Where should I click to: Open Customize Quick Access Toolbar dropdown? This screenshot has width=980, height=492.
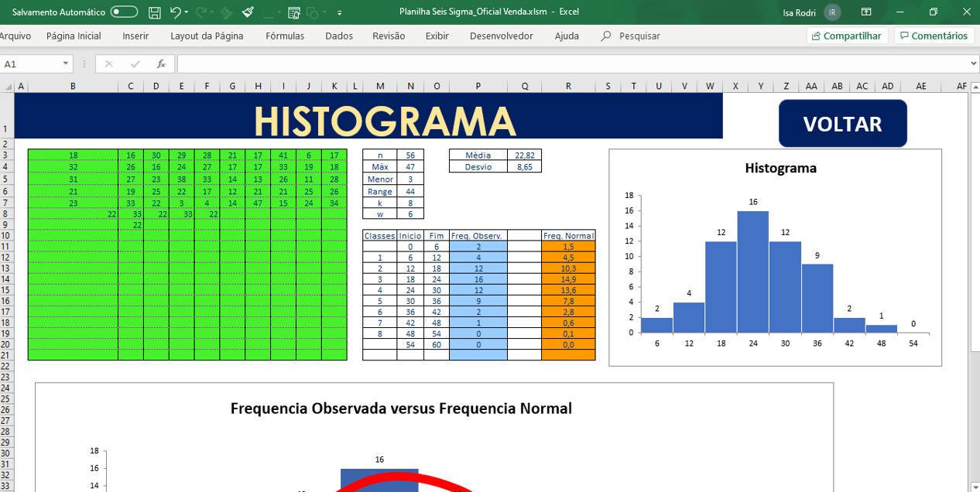pyautogui.click(x=340, y=12)
